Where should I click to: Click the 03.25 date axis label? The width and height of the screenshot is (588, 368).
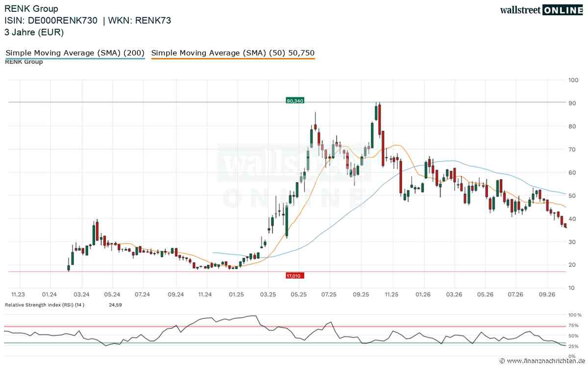coord(268,294)
